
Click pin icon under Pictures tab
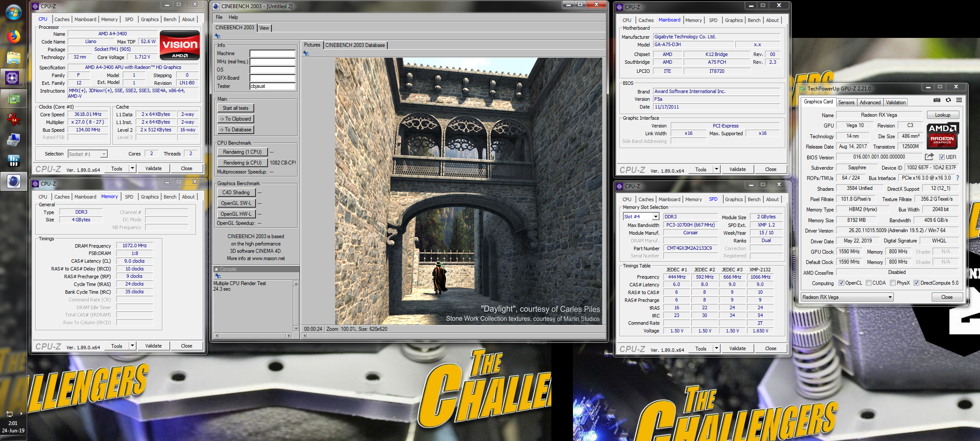click(x=306, y=53)
